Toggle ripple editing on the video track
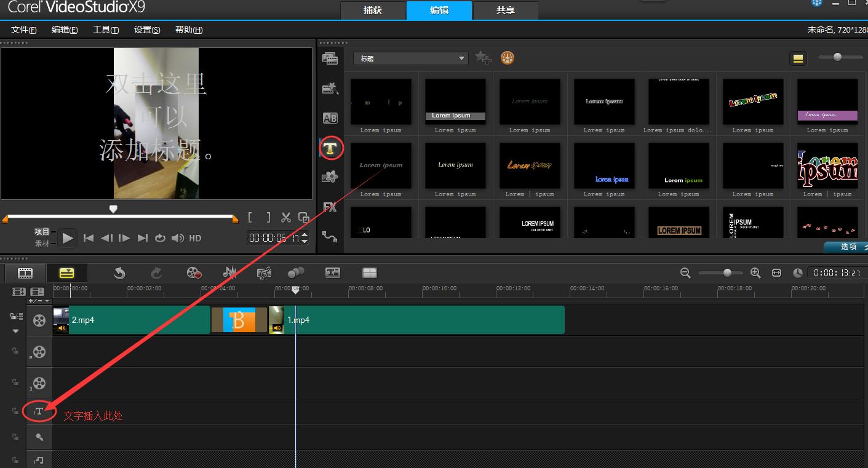This screenshot has width=868, height=468. click(15, 317)
